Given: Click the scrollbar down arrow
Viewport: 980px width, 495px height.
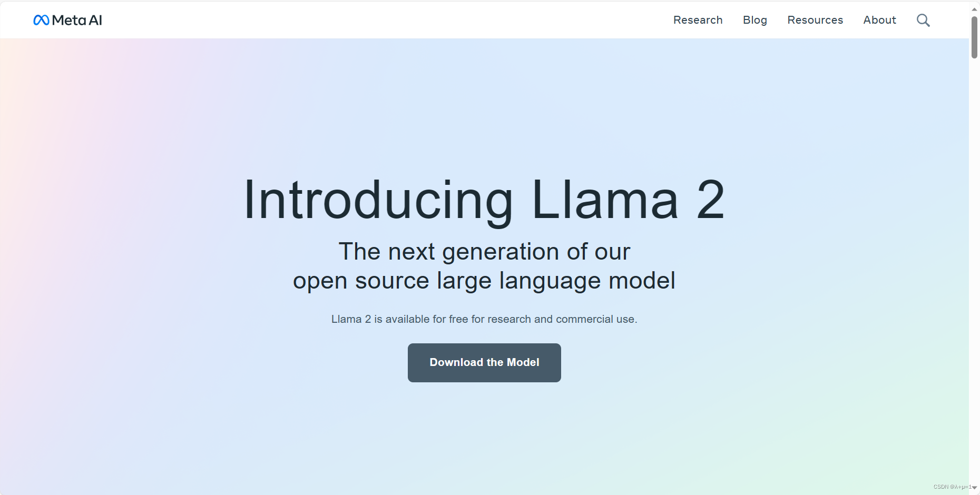Looking at the screenshot, I should pos(973,490).
